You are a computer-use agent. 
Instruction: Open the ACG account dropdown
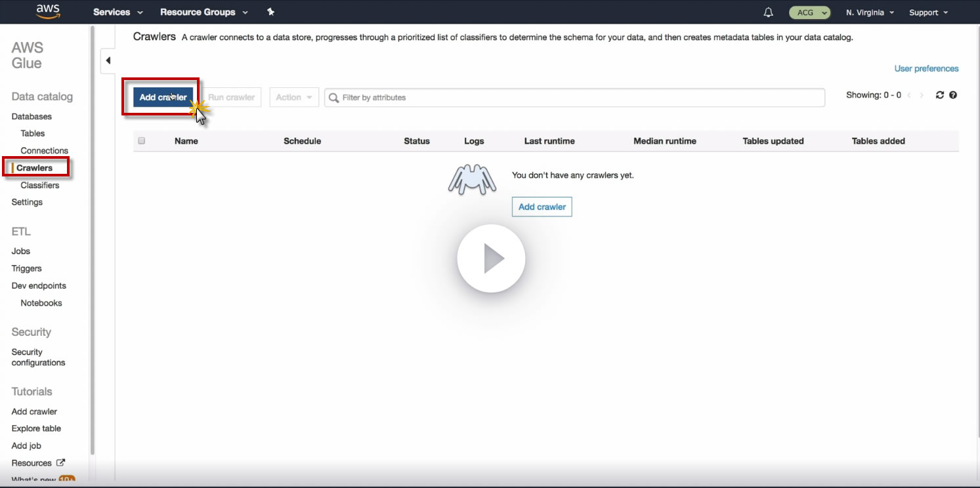(810, 12)
